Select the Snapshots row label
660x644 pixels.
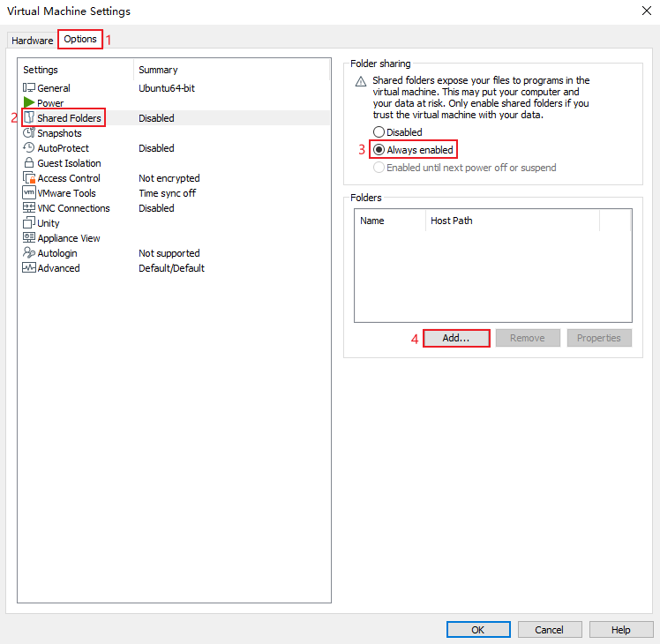pos(59,133)
